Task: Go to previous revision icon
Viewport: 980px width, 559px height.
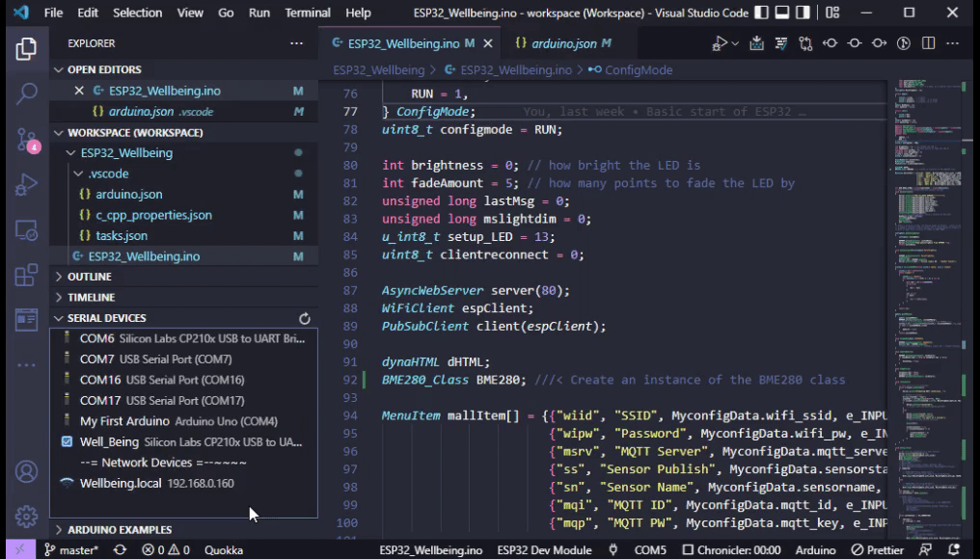Action: coord(830,43)
